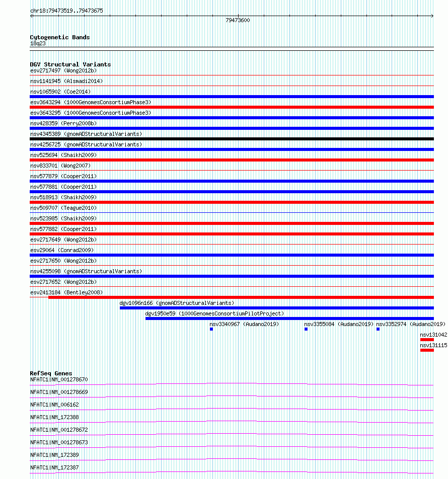Viewport: 448px width, 479px height.
Task: Click the blue bar for dgv1950e59
Action: tap(290, 318)
